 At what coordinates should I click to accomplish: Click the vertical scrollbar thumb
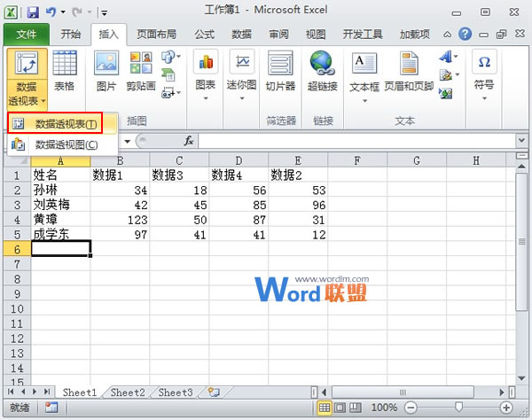pos(521,241)
